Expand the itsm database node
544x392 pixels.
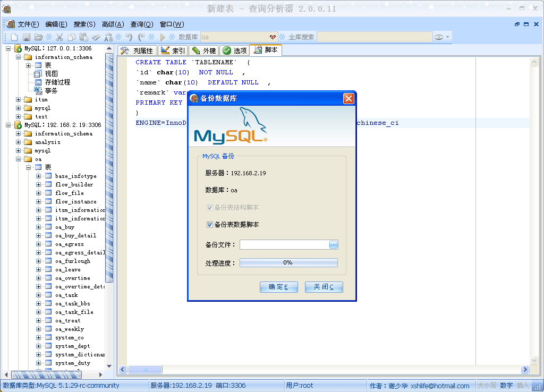(19, 99)
